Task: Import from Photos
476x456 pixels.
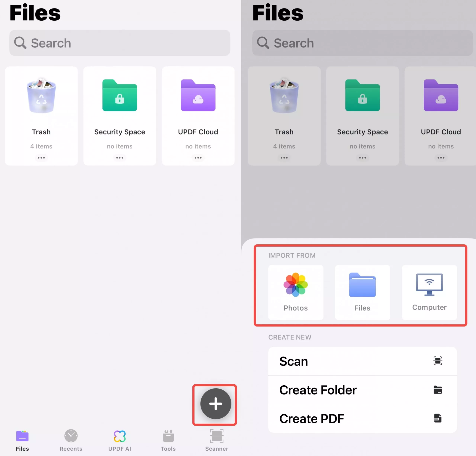Action: 296,292
